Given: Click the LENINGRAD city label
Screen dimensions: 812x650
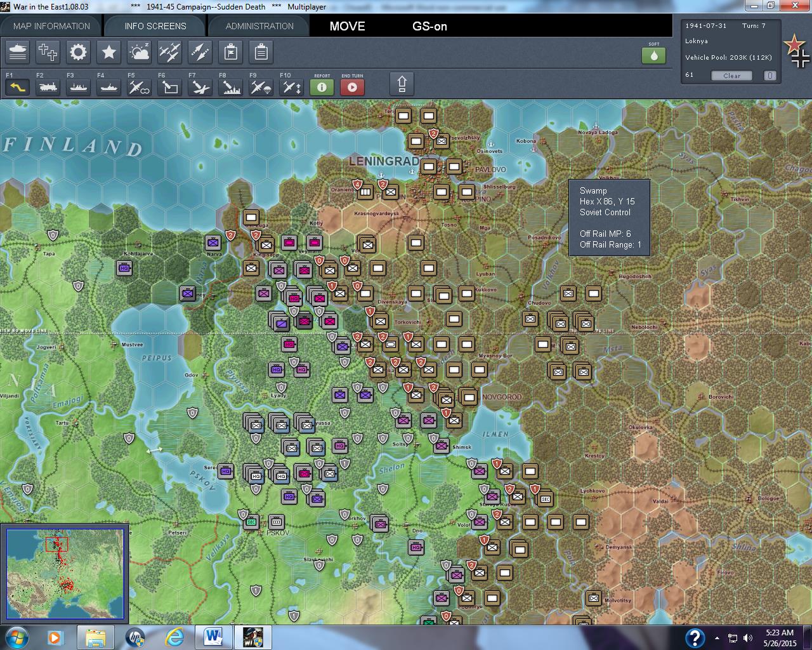Looking at the screenshot, I should (x=383, y=161).
